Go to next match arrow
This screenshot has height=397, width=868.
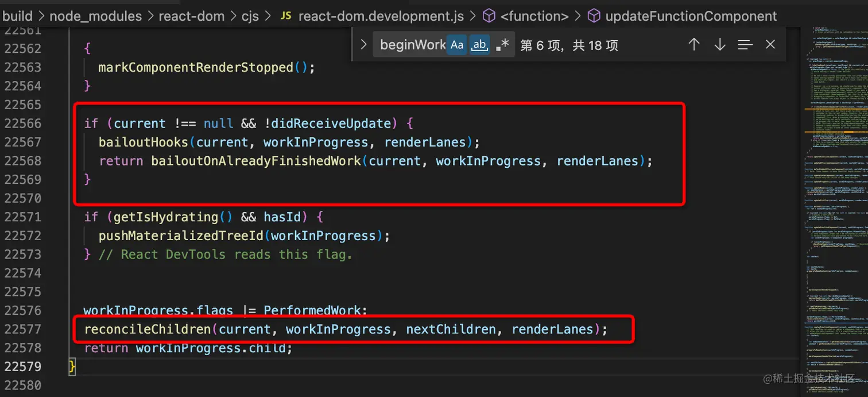719,44
